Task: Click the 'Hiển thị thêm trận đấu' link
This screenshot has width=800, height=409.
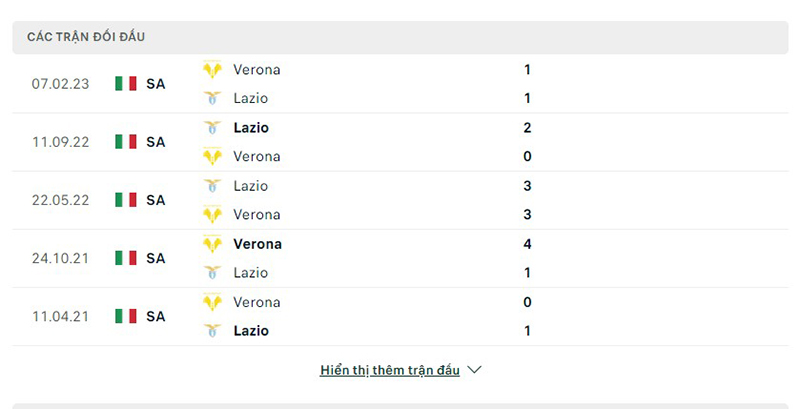Action: coord(390,370)
